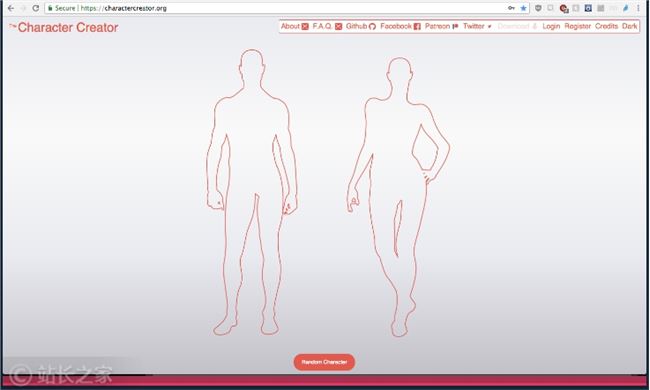The height and width of the screenshot is (390, 650).
Task: Click the Register link
Action: 577,27
